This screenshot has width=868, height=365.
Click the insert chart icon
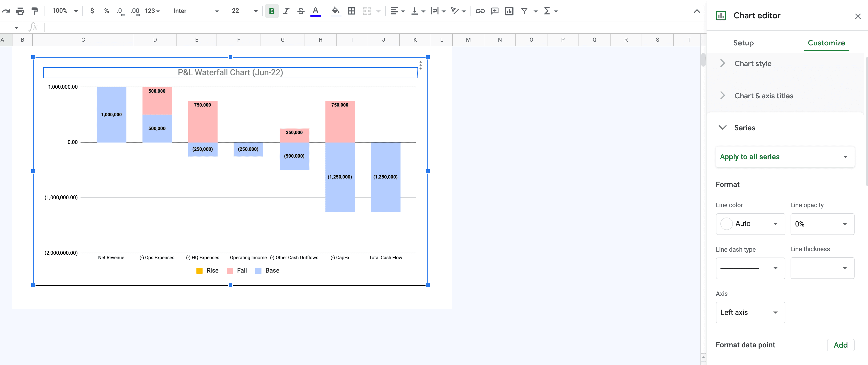(509, 11)
